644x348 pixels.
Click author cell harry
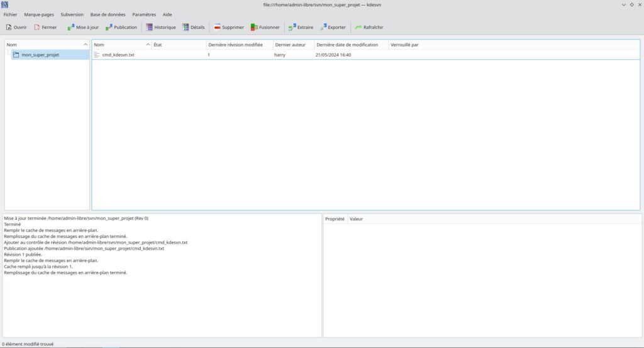(280, 55)
